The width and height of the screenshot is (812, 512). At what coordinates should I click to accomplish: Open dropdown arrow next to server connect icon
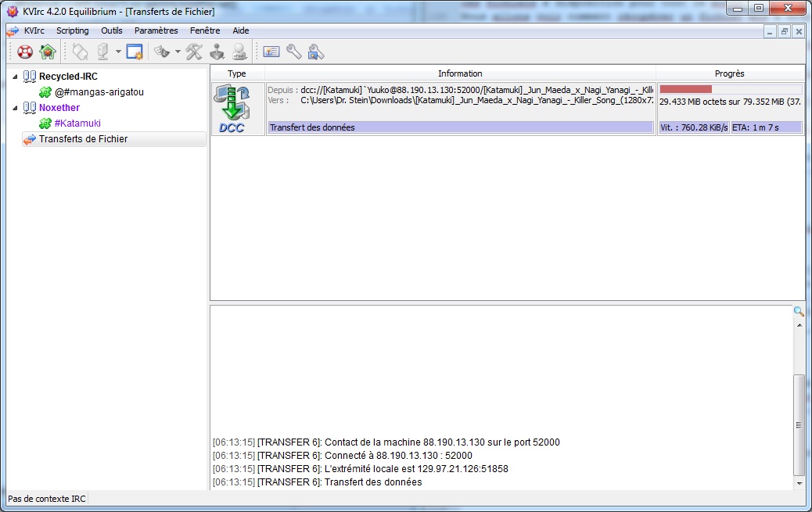[x=118, y=52]
